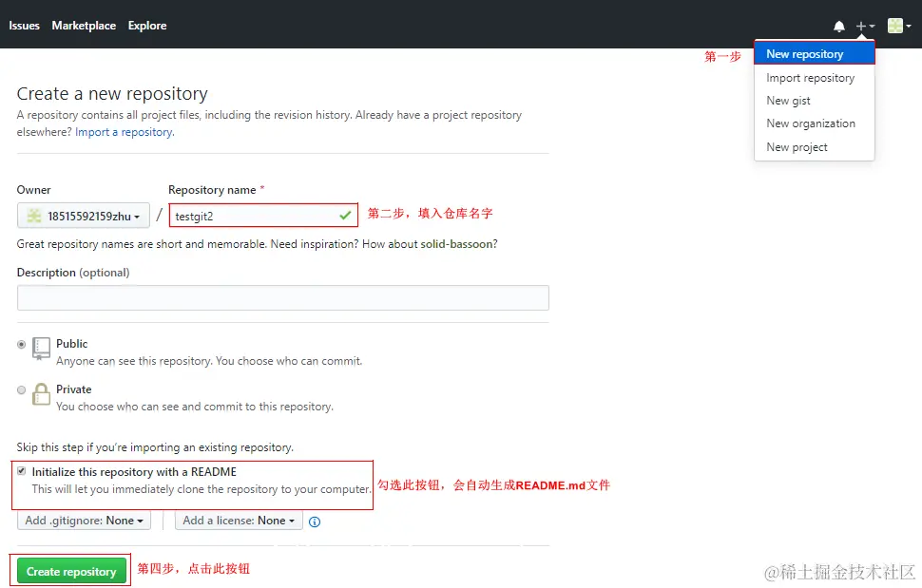Choose Import repository from the menu
Viewport: 922px width, 588px height.
click(x=815, y=78)
